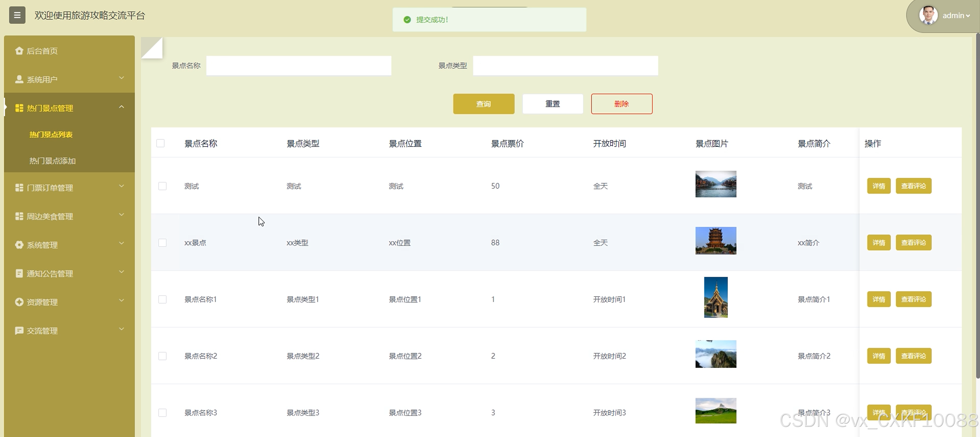Open the admin account dropdown arrow
The width and height of the screenshot is (980, 437).
968,16
